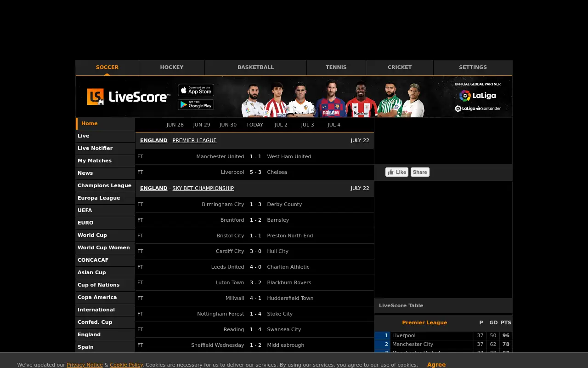Open the Liverpool 5 - 3 Chelsea score
The width and height of the screenshot is (588, 368).
click(x=255, y=172)
